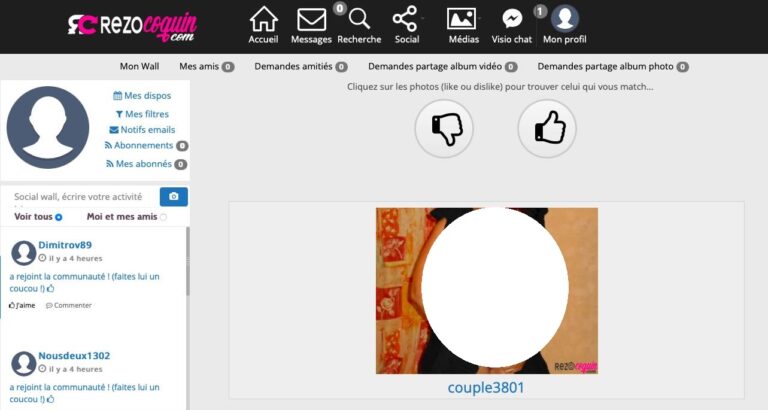Open the Mes amis tab
Screen dimensions: 768x410
click(x=206, y=66)
